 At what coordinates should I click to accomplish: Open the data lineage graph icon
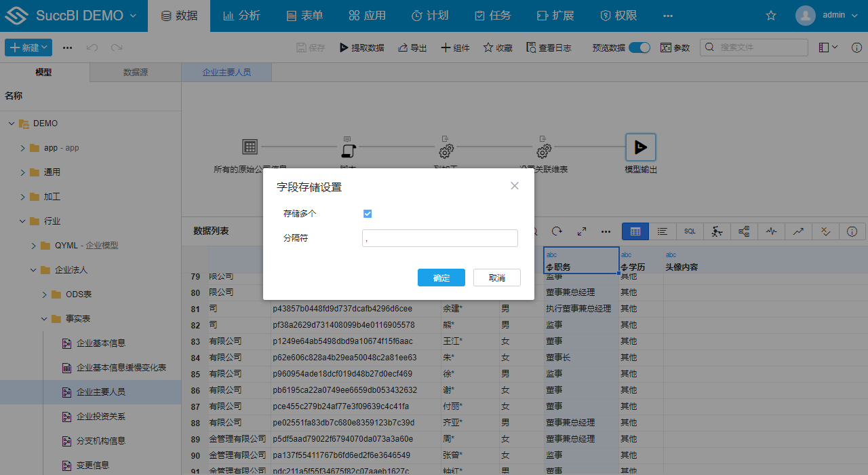744,231
